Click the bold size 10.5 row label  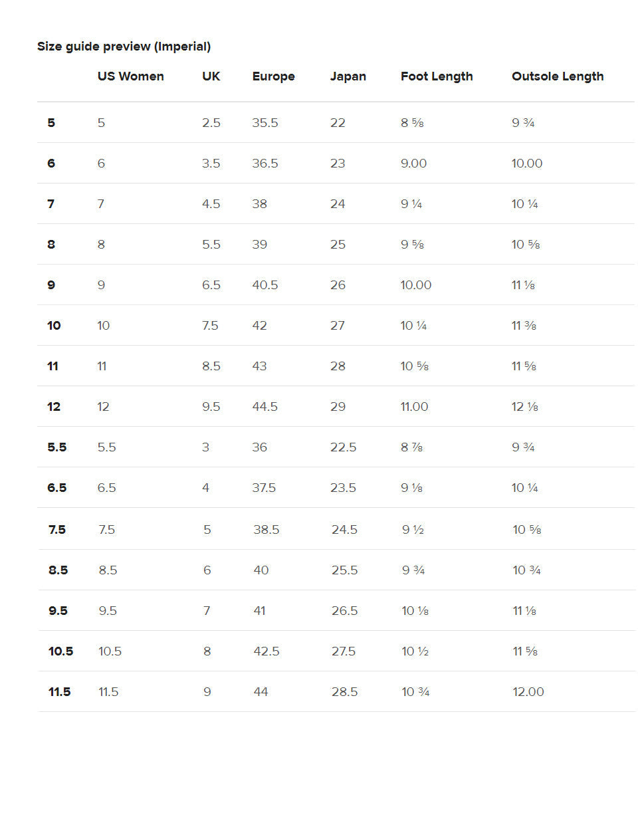tap(60, 651)
